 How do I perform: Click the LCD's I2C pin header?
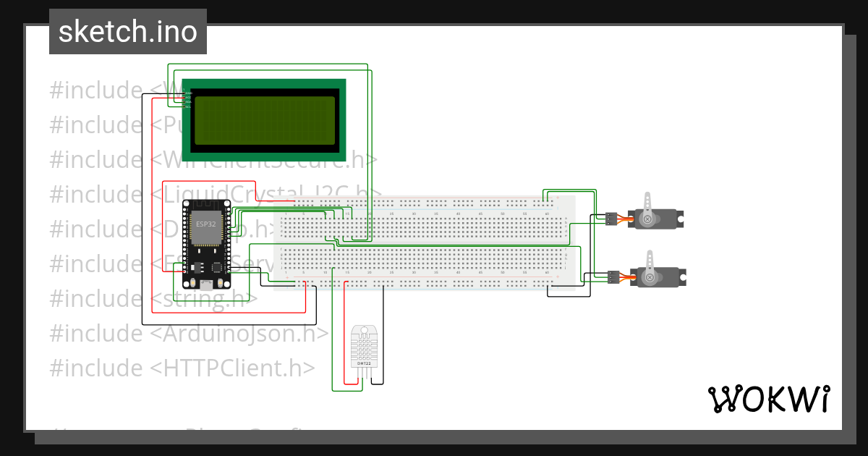(187, 100)
